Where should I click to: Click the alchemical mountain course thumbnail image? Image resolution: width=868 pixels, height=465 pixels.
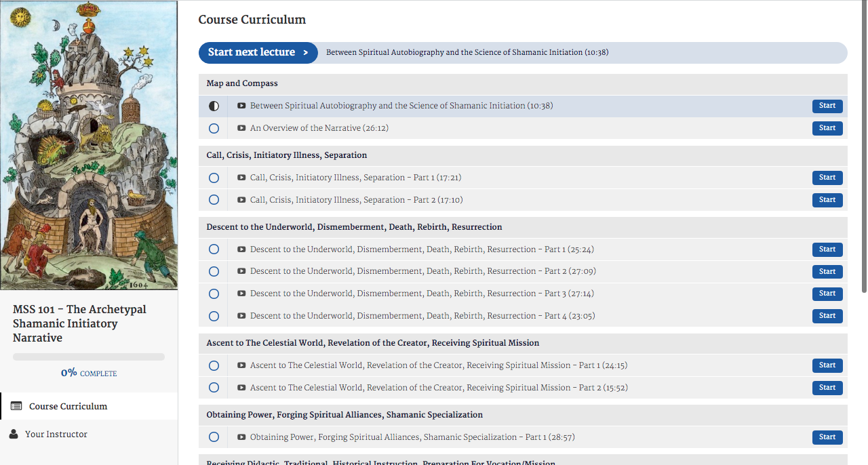pyautogui.click(x=89, y=145)
